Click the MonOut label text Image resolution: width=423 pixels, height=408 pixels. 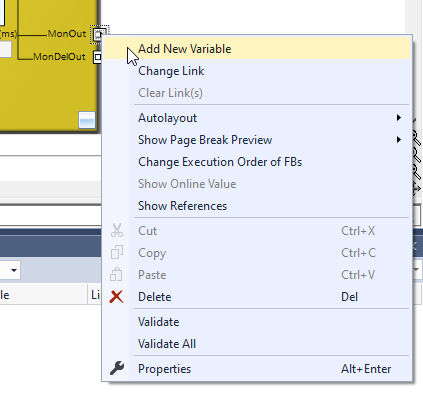(x=67, y=34)
